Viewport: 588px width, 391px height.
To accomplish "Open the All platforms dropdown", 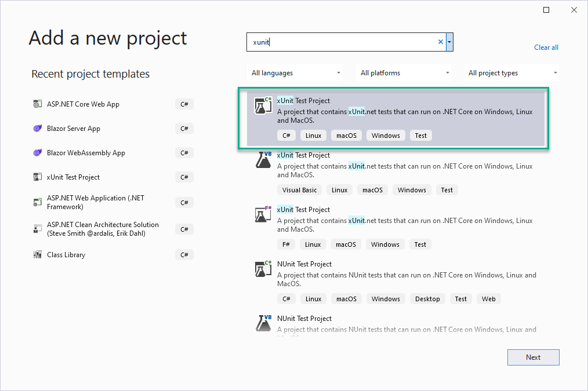I will pyautogui.click(x=404, y=72).
